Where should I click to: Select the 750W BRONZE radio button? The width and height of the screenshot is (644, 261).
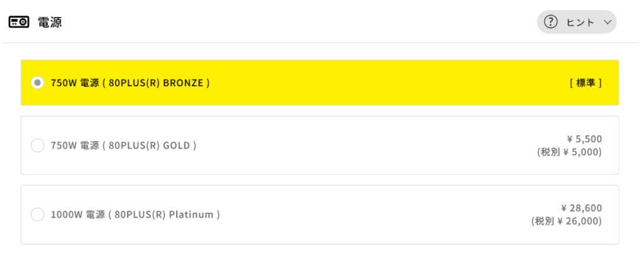tap(37, 82)
